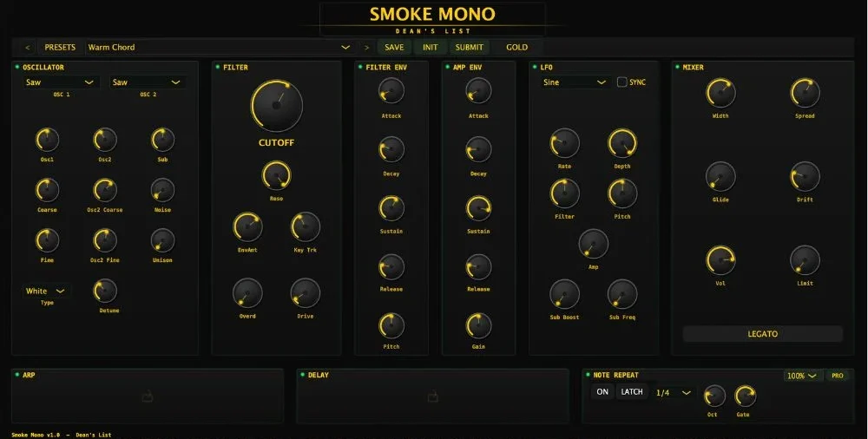Screen dimensions: 868x439
Task: Click the GOLD button
Action: 516,48
